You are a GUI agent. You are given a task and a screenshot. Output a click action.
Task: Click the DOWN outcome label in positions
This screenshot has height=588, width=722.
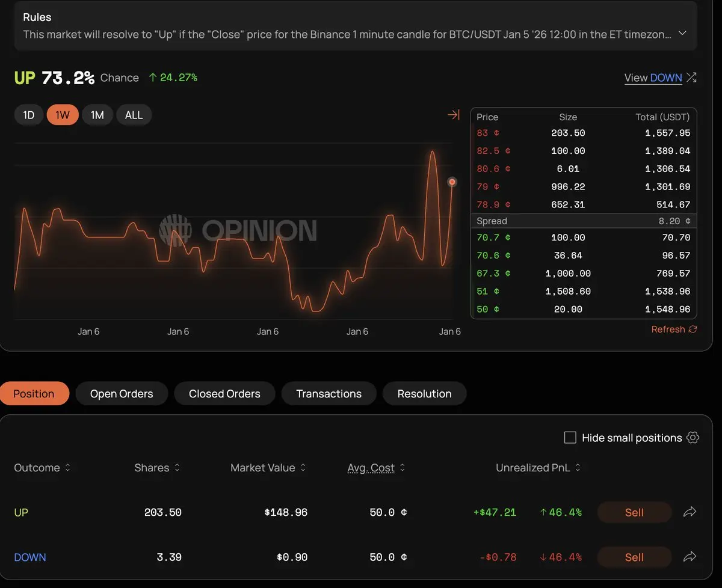click(30, 557)
